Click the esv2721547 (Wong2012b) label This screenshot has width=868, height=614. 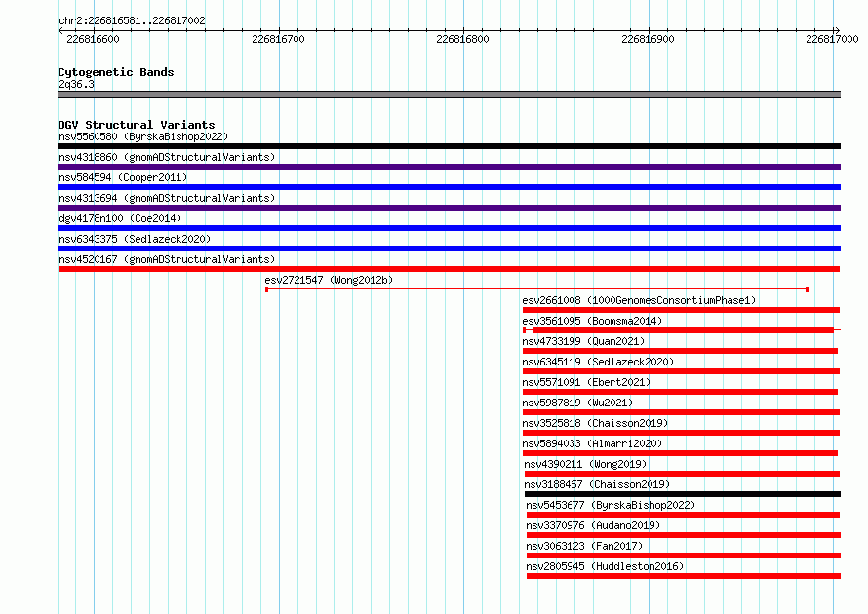point(329,280)
